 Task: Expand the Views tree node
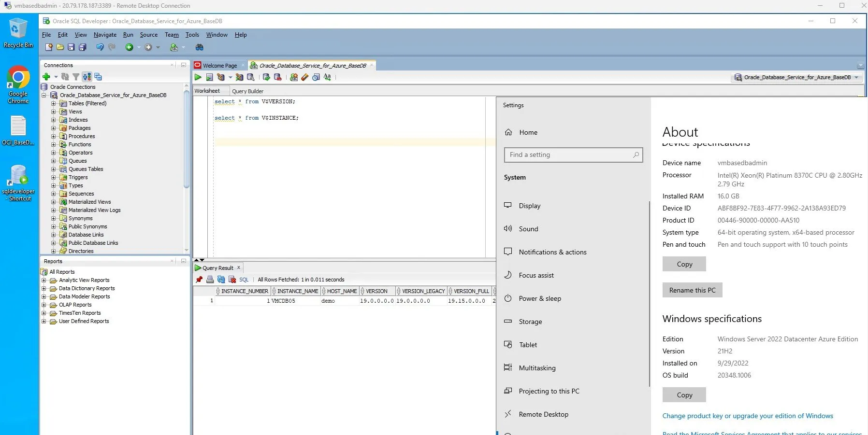coord(54,112)
